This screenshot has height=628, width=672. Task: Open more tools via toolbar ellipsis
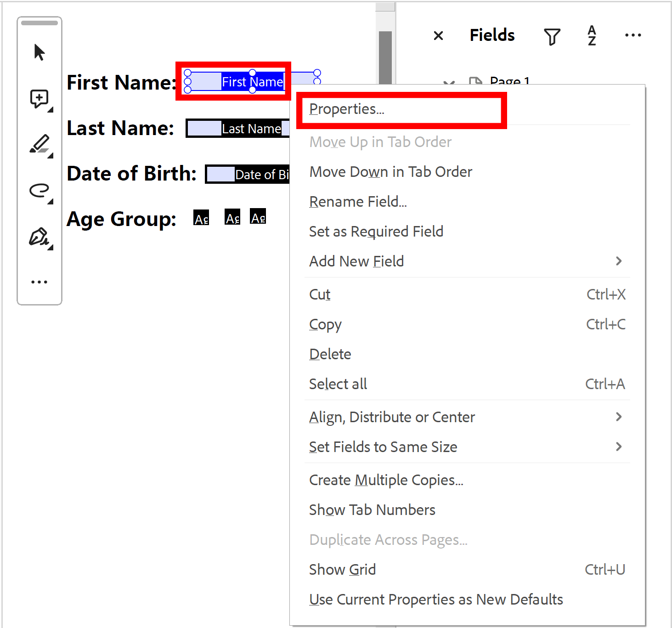(39, 281)
